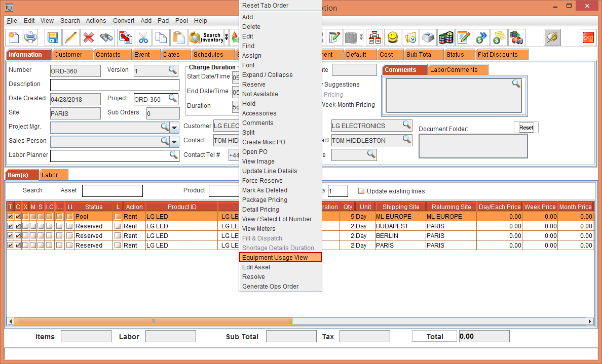This screenshot has height=364, width=602.
Task: Click the Print toolbar icon
Action: pyautogui.click(x=30, y=37)
